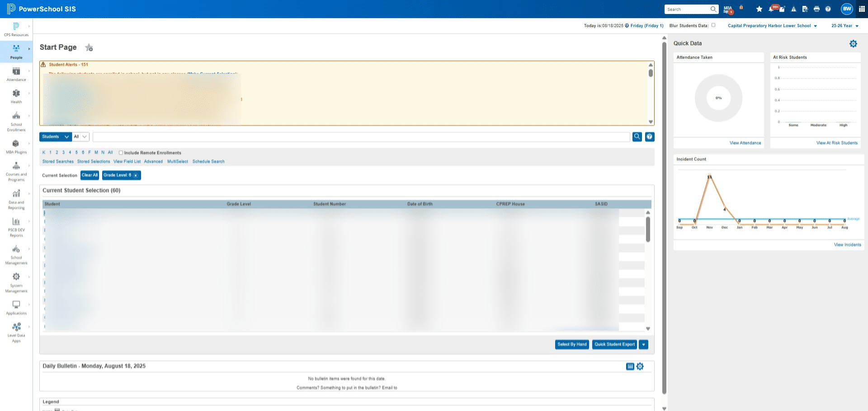
Task: Click Select By Hand button
Action: 572,345
